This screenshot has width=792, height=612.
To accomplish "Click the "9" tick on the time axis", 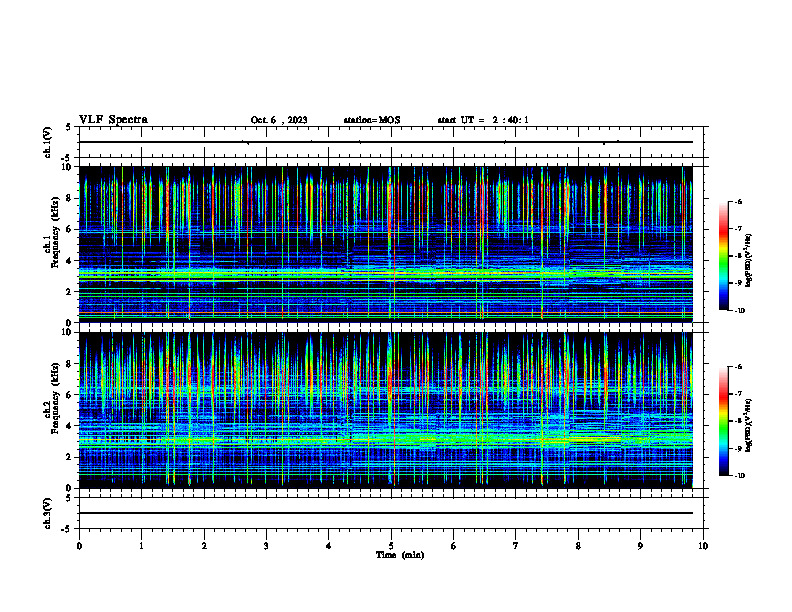I will 640,546.
